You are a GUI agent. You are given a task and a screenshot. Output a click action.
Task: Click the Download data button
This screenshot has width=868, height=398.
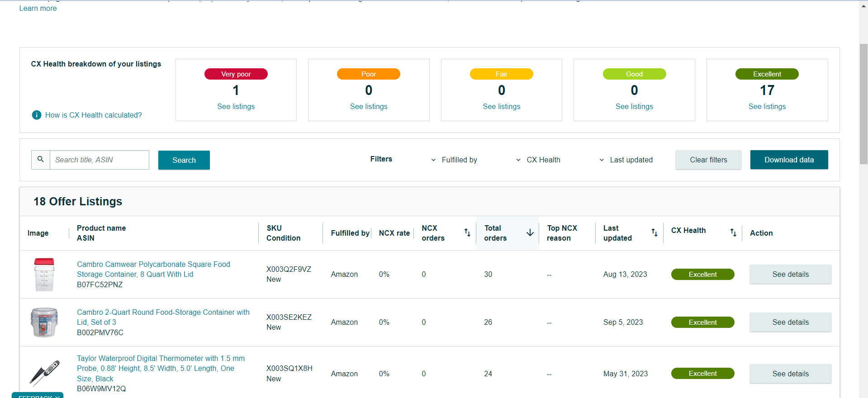coord(789,160)
